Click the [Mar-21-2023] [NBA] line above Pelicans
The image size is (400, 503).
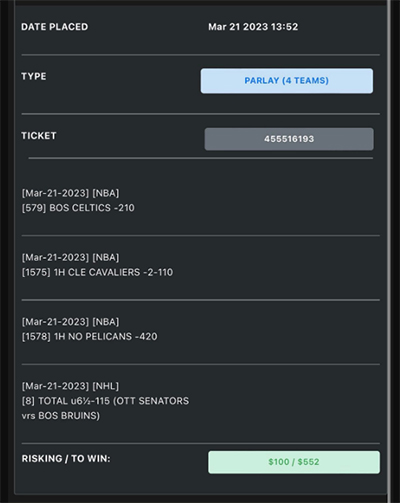click(70, 322)
